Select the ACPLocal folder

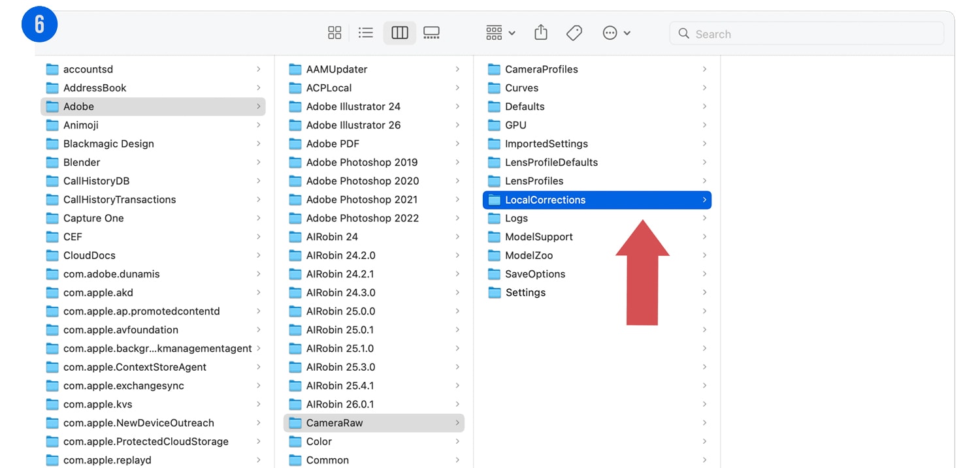coord(374,87)
